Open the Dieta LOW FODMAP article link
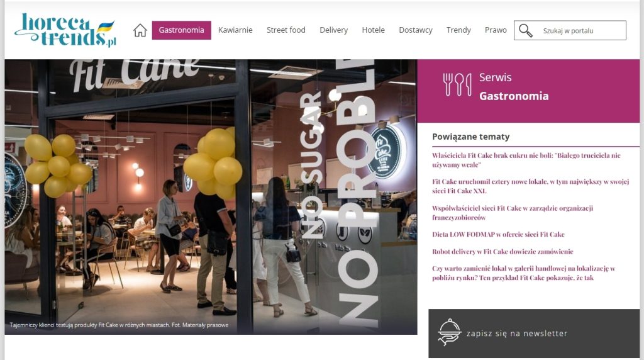Image resolution: width=644 pixels, height=360 pixels. pos(498,234)
